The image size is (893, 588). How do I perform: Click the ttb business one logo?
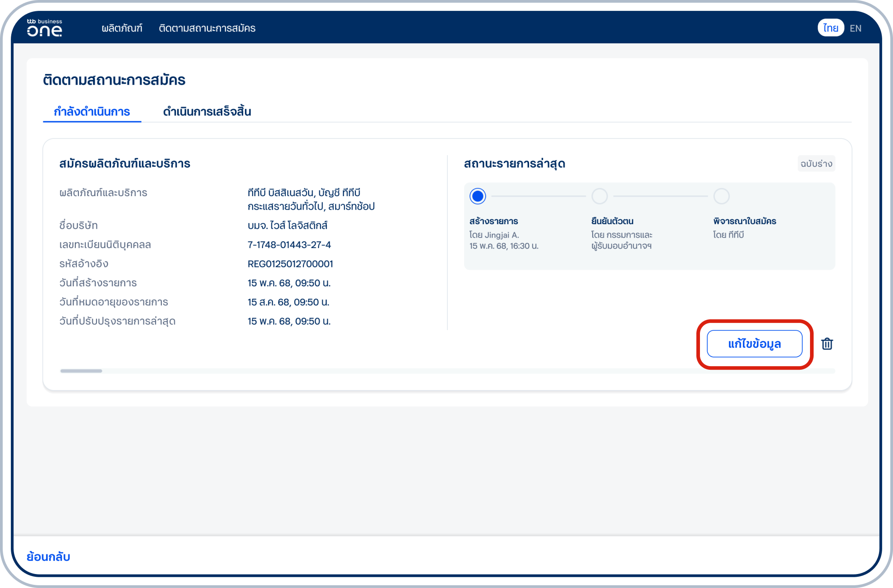click(44, 28)
